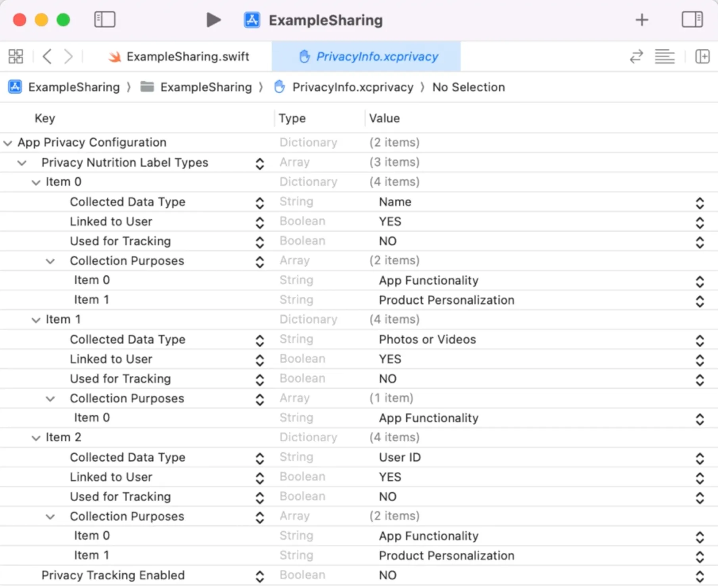Toggle Used for Tracking value in Name item

click(700, 242)
